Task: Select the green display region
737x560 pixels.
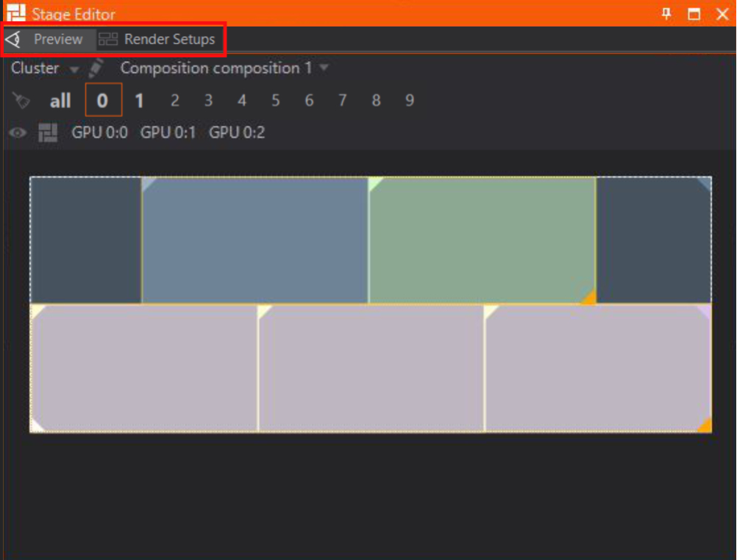Action: pos(482,239)
